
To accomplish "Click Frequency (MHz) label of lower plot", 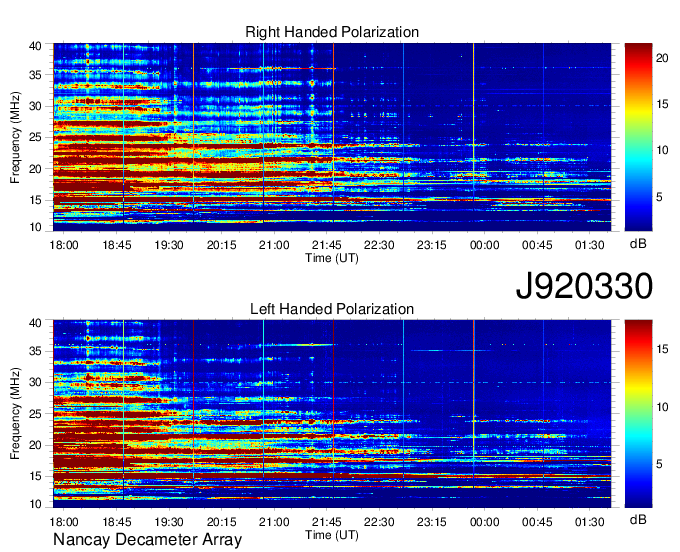I will (x=15, y=414).
